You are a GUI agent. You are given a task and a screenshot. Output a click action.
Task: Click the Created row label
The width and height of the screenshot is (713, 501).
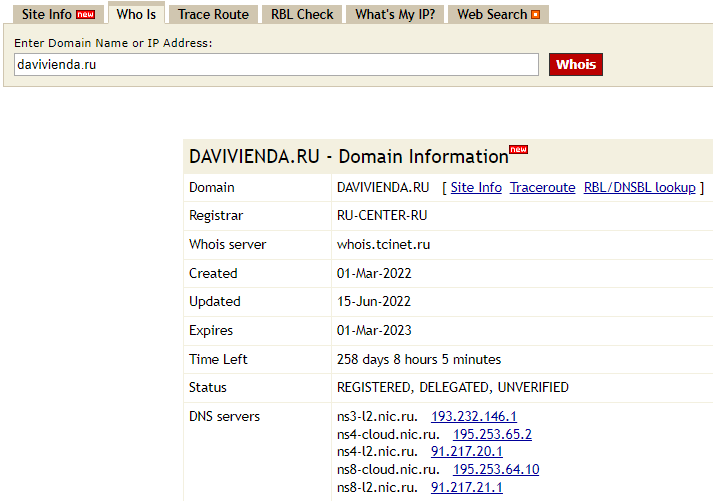[213, 273]
